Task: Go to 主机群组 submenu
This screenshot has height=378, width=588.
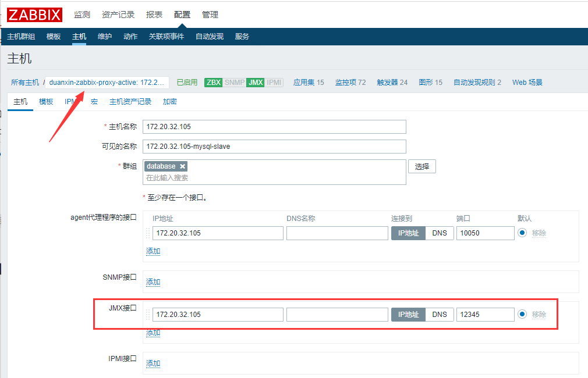Action: tap(21, 36)
